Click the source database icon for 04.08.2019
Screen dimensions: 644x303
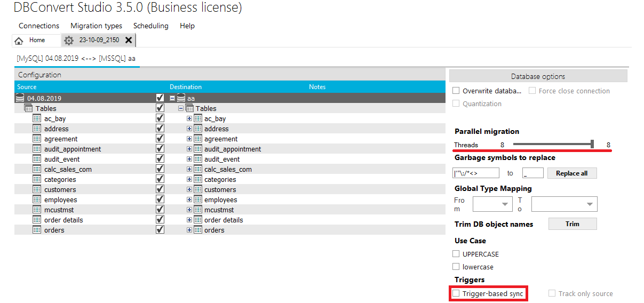point(20,98)
